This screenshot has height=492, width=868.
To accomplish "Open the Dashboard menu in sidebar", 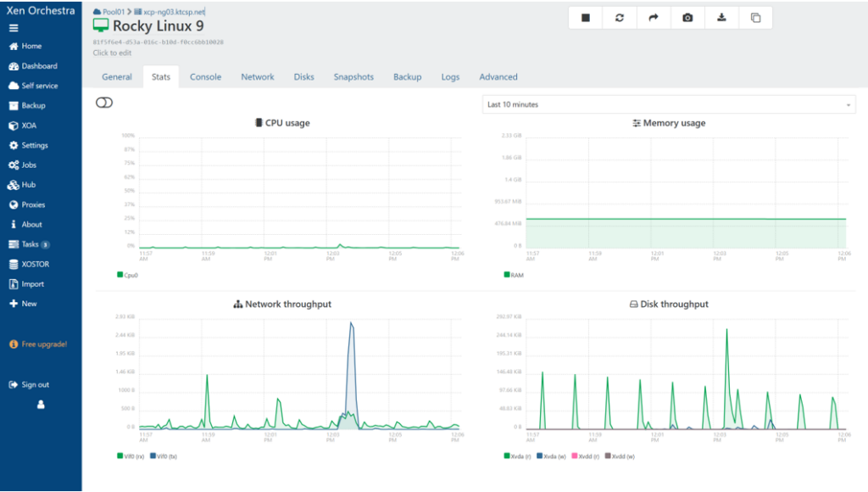I will 39,66.
